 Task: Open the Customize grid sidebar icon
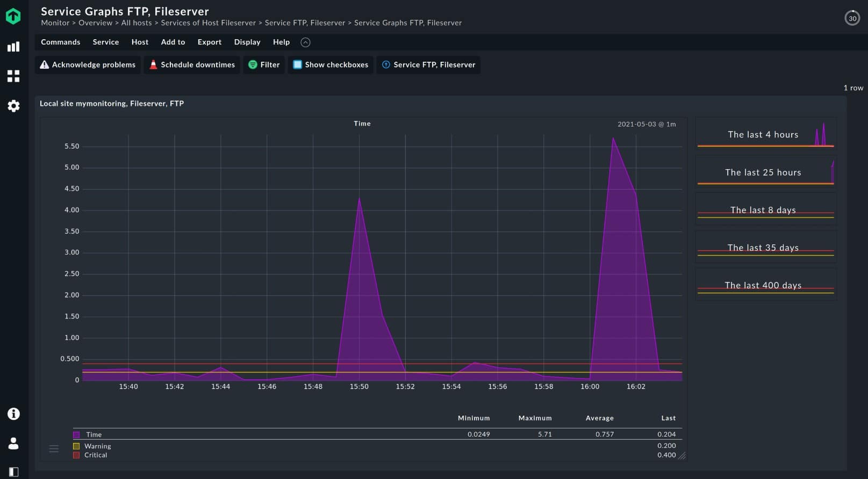click(x=13, y=76)
